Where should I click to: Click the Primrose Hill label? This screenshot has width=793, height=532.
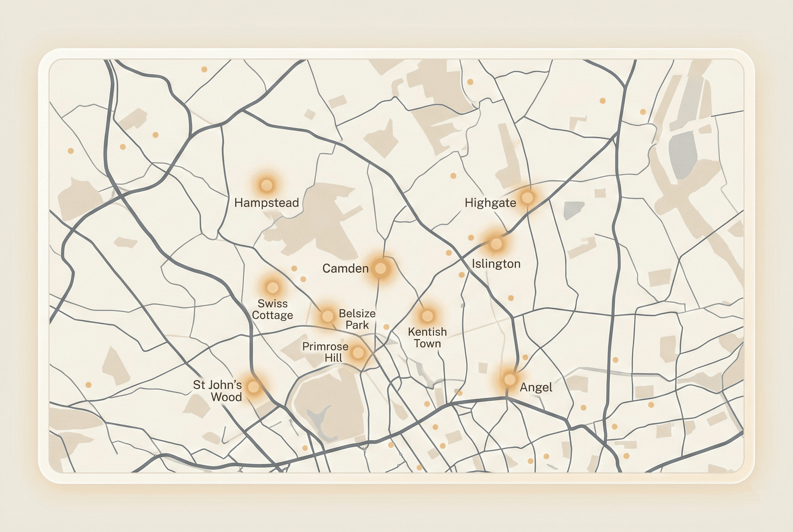tap(325, 352)
